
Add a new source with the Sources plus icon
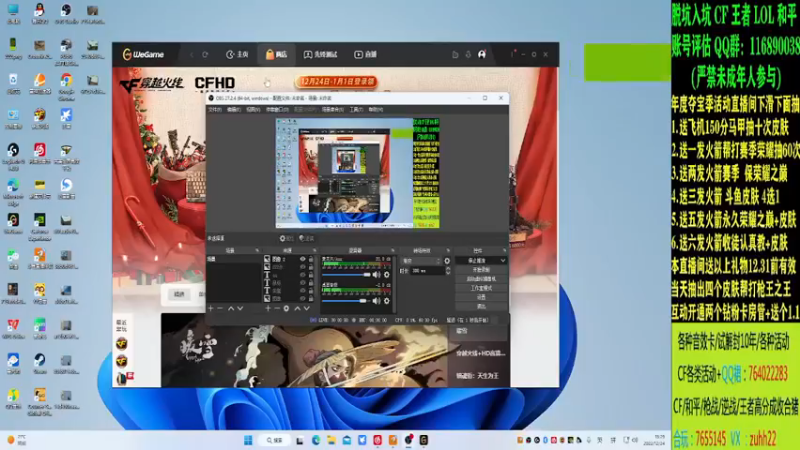[x=268, y=308]
